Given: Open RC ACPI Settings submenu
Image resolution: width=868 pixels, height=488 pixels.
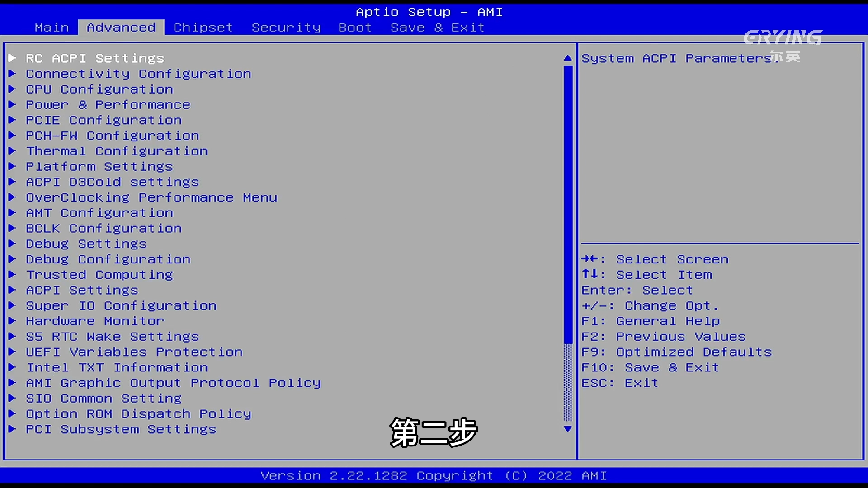Looking at the screenshot, I should point(95,58).
